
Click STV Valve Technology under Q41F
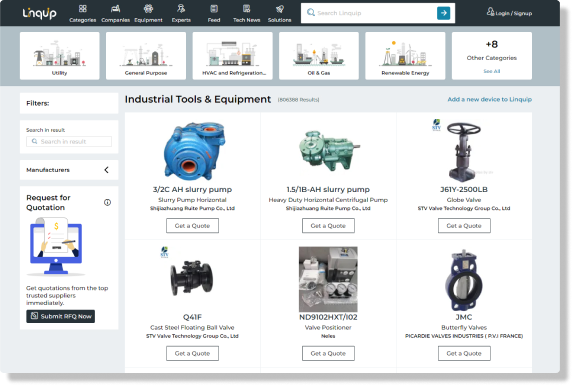point(192,336)
